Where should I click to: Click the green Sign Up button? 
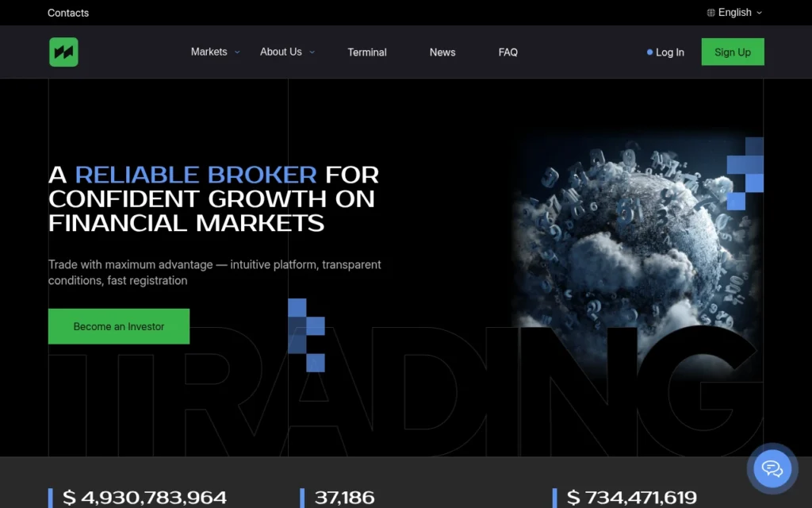(732, 52)
